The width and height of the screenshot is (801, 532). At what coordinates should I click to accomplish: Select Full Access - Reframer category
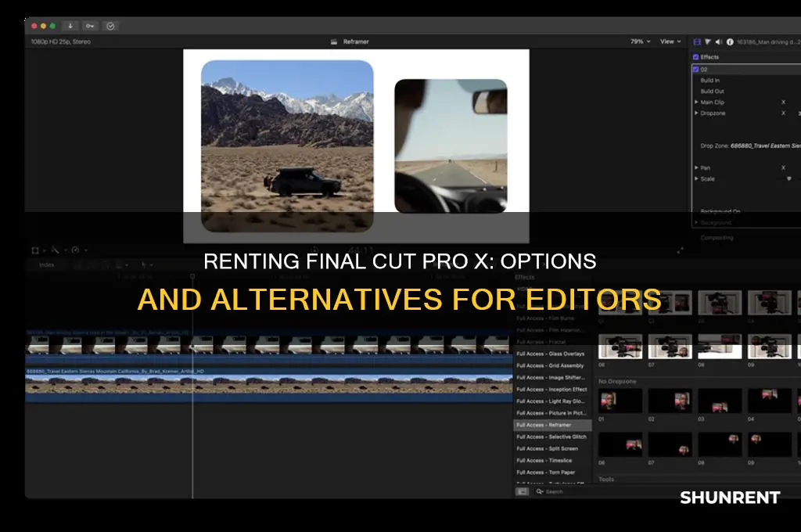(x=551, y=425)
